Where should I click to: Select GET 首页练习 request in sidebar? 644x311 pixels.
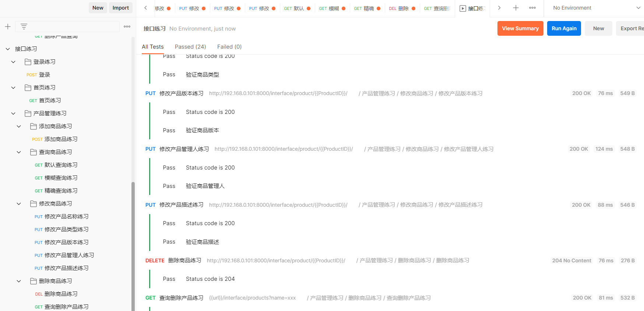45,101
